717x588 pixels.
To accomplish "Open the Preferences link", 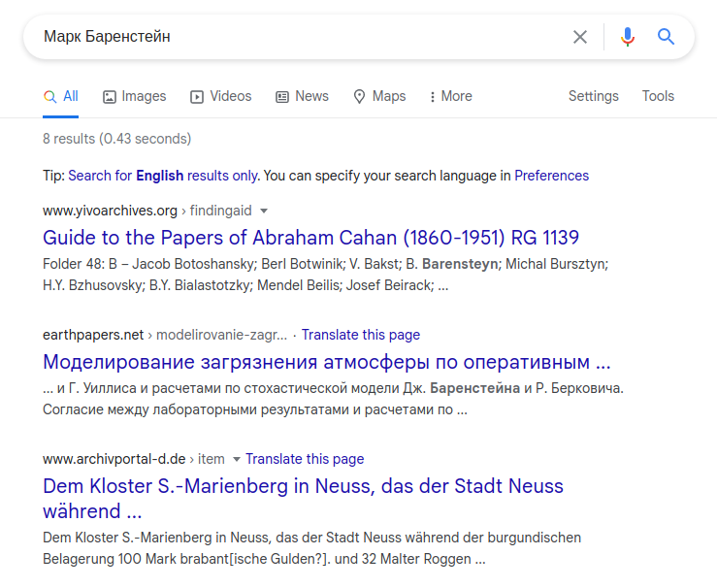I will point(551,176).
